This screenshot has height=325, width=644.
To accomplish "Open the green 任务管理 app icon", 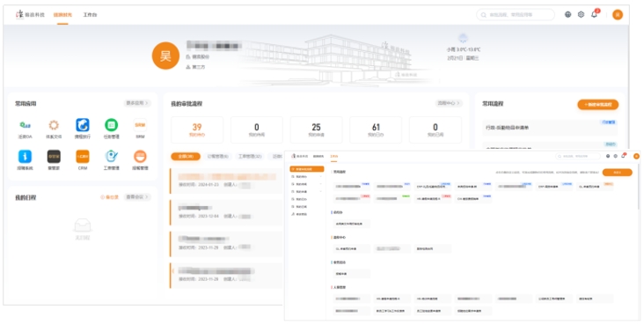I will pos(112,125).
